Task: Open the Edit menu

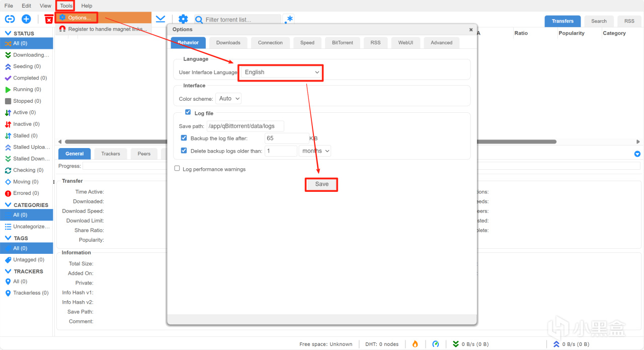Action: [x=26, y=6]
